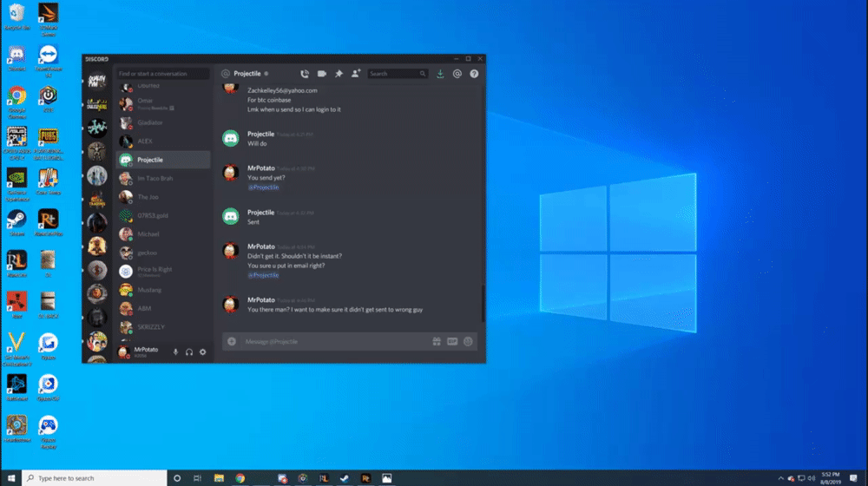
Task: Open the emoji picker
Action: click(x=469, y=342)
